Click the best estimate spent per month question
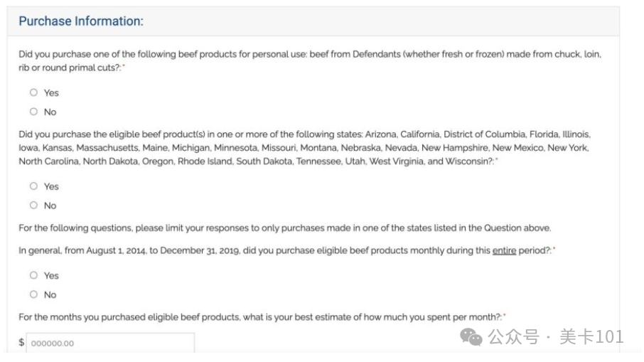The image size is (644, 362). [260, 317]
